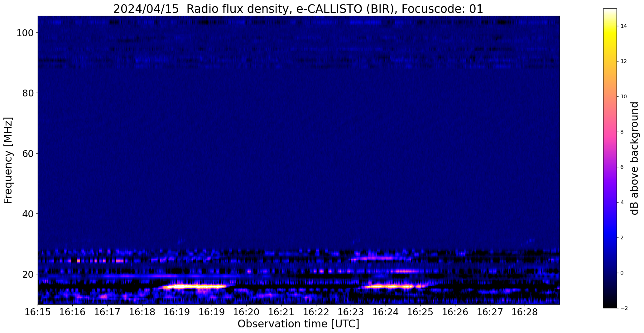Click the 16:25 time tick label
The width and height of the screenshot is (644, 333).
pos(420,312)
